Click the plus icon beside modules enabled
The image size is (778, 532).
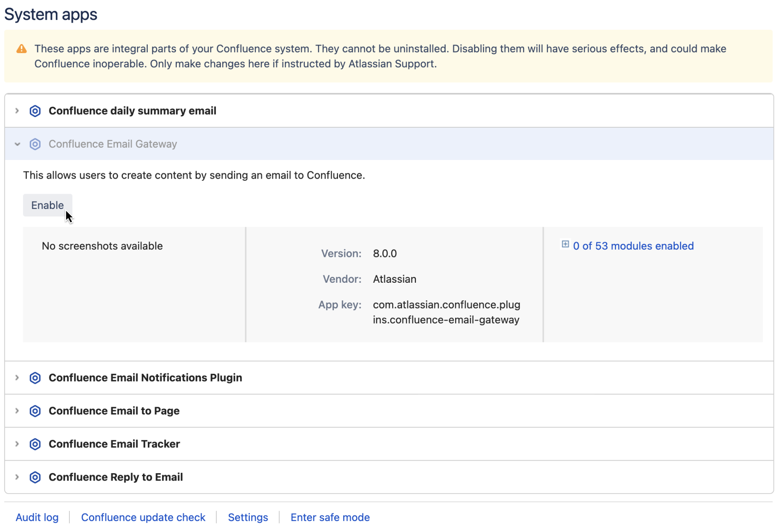tap(565, 244)
